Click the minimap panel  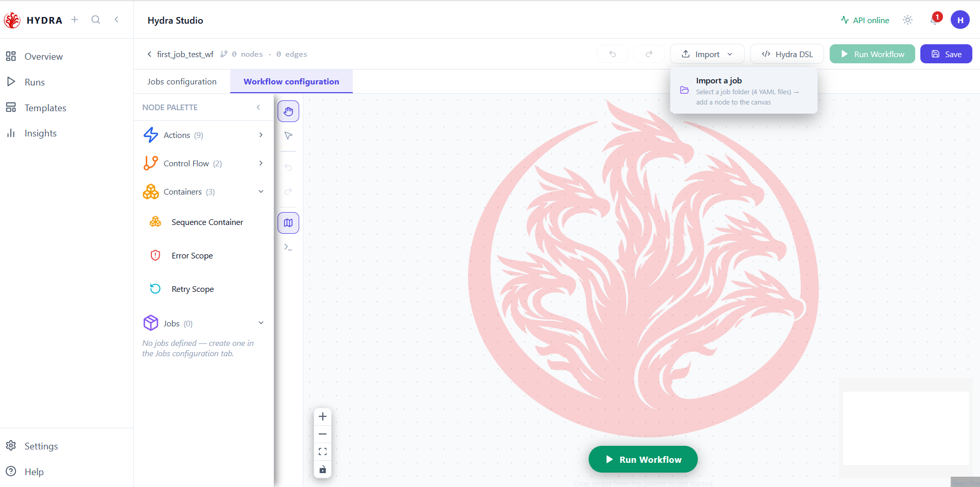pos(906,428)
